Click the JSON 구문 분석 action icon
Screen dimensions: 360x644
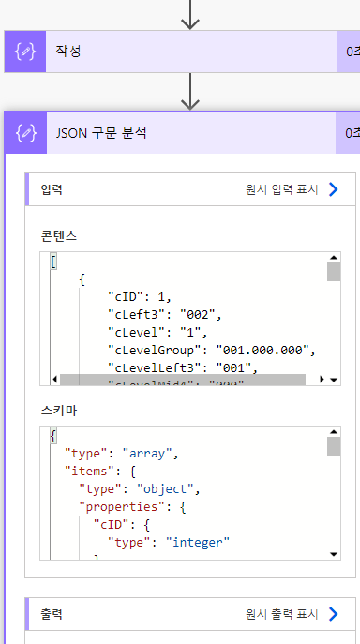[26, 133]
